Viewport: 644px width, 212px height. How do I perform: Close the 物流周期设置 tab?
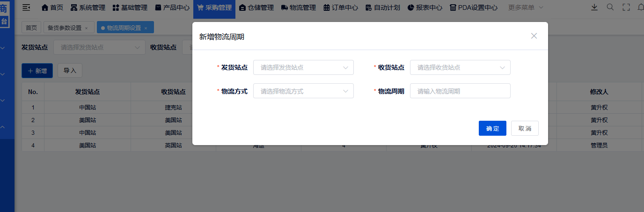click(146, 28)
